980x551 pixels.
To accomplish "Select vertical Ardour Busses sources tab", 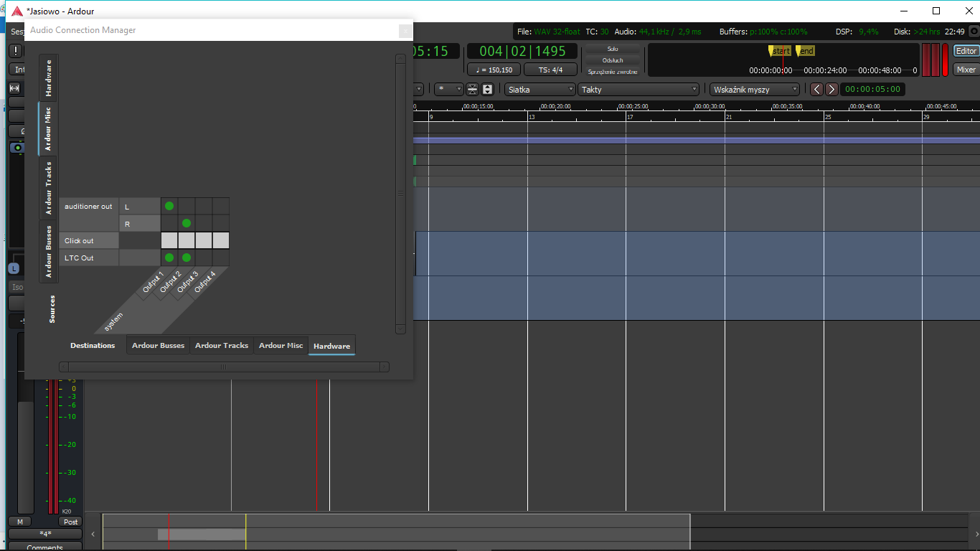I will [x=49, y=252].
